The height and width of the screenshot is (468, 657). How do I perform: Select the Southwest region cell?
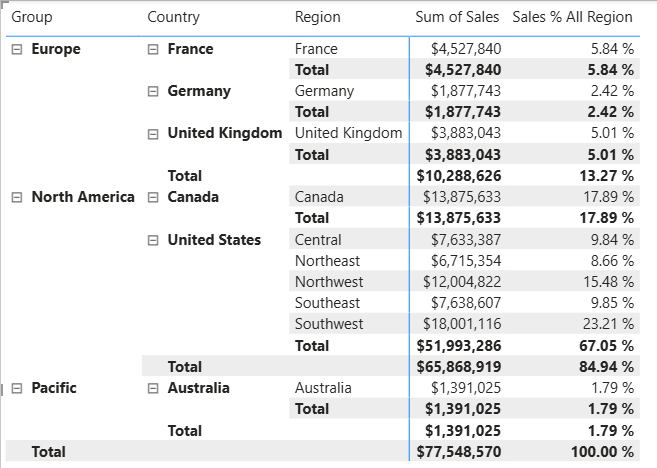click(x=329, y=324)
